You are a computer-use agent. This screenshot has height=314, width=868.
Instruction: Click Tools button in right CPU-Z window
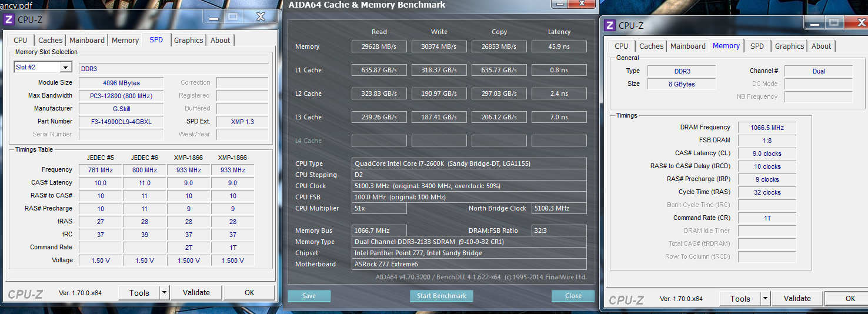pyautogui.click(x=740, y=299)
